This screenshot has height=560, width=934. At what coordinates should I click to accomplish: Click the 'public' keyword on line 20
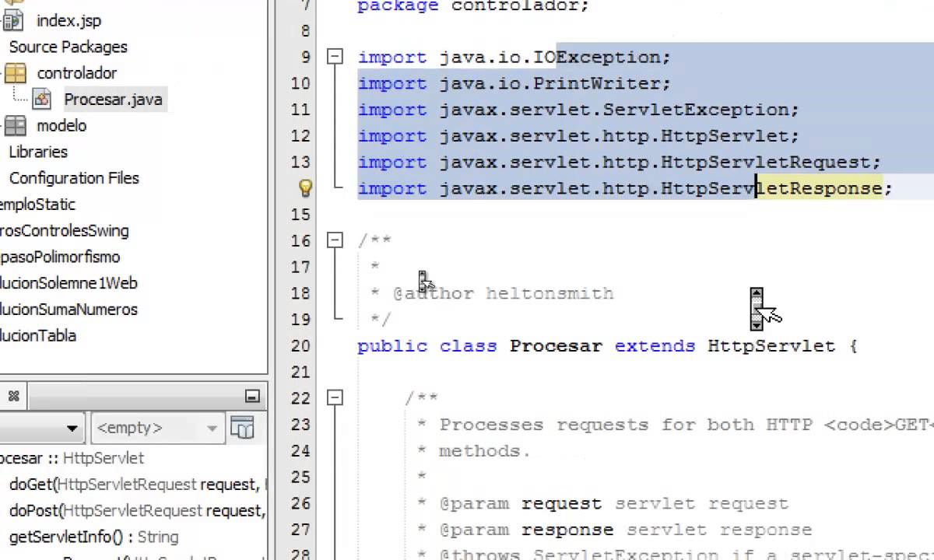point(392,345)
